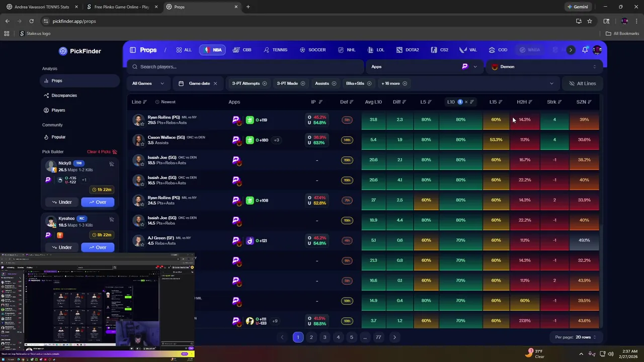
Task: Clear the Game date filter x
Action: point(215,83)
